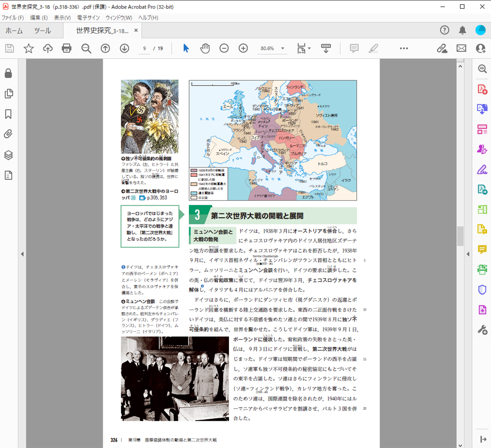
Task: Expand the left navigation pane arrow
Action: point(22,254)
